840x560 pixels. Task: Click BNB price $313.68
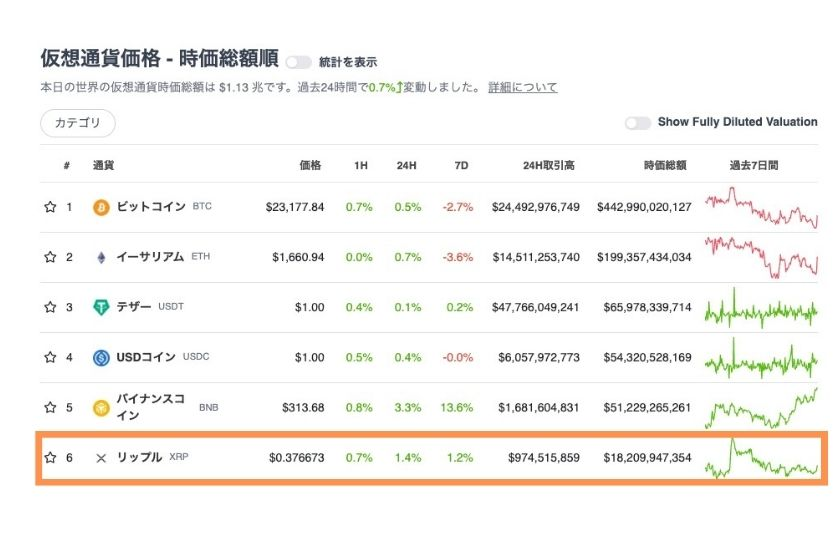[x=303, y=408]
